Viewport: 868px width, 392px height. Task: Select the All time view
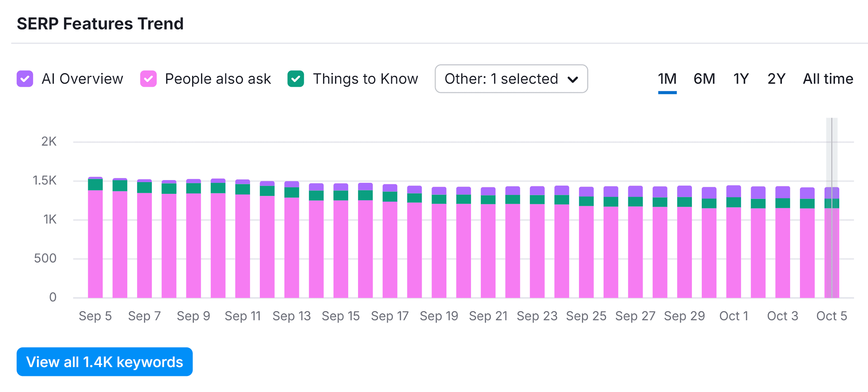pyautogui.click(x=828, y=79)
